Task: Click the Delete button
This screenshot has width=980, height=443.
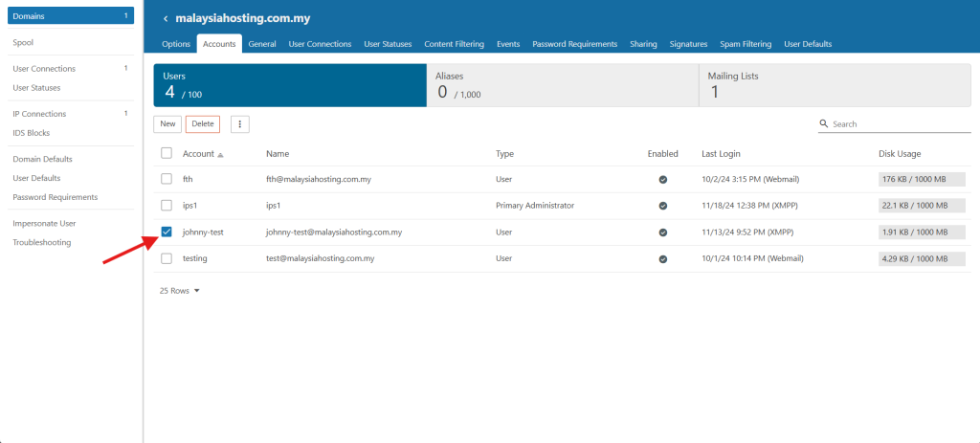Action: (203, 124)
